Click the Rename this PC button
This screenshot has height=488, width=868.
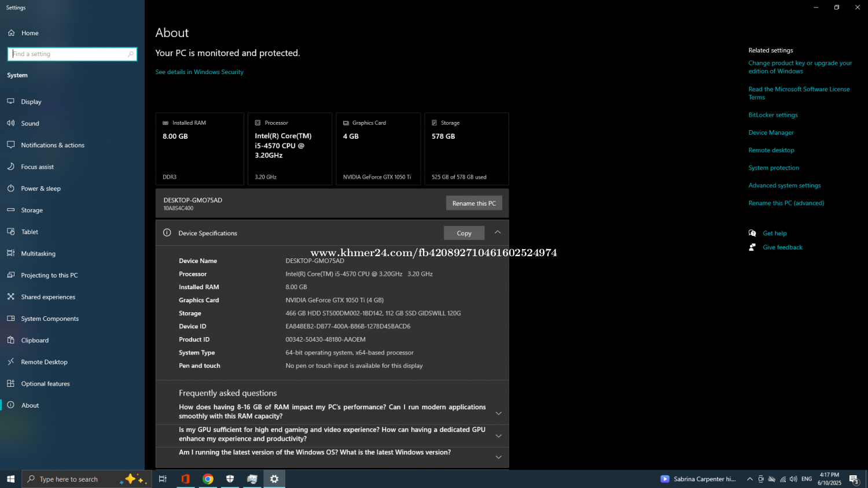(474, 203)
